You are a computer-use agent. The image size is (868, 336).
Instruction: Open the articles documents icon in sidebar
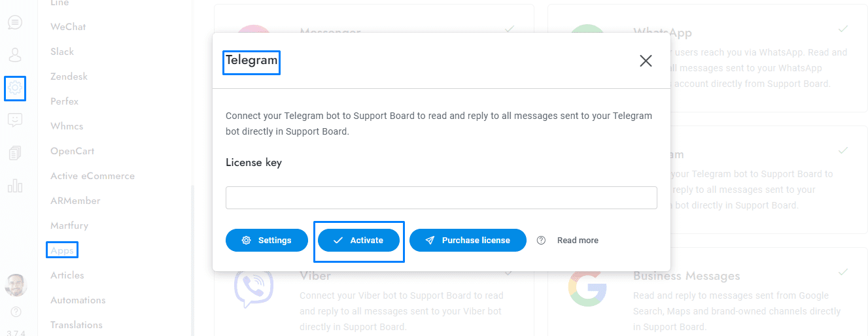coord(15,153)
